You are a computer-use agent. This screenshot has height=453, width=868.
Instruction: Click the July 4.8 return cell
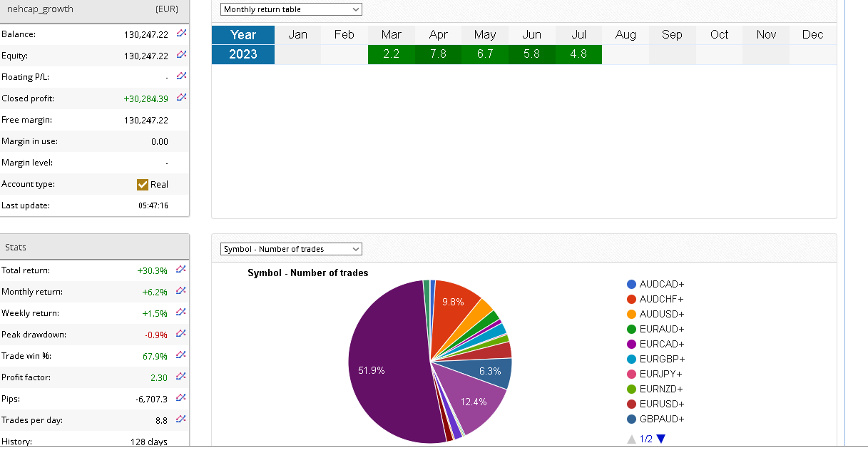click(x=578, y=54)
